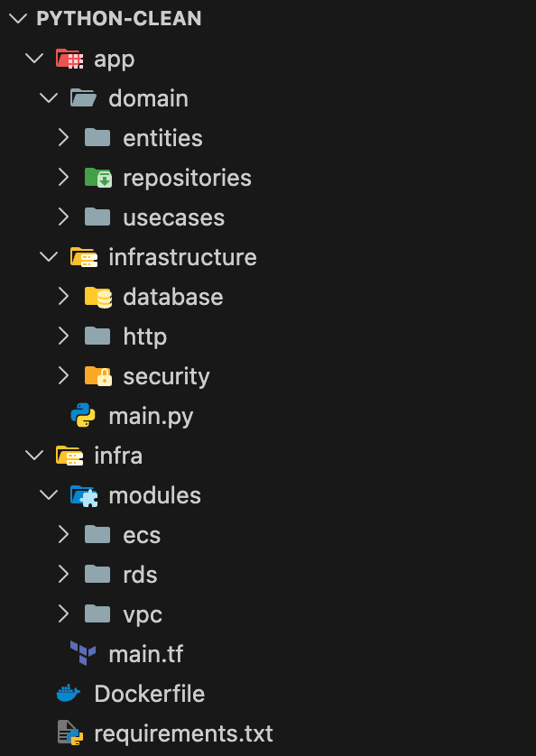536x756 pixels.
Task: Select the Python icon beside main.py
Action: coord(86,416)
